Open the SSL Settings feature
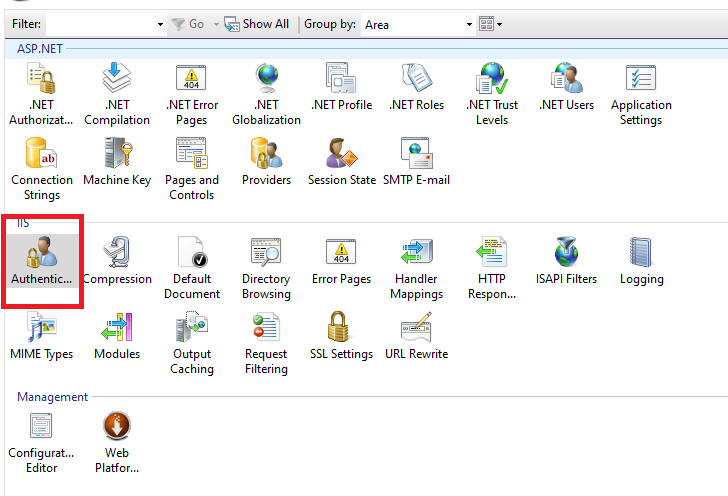Image resolution: width=728 pixels, height=496 pixels. [342, 336]
